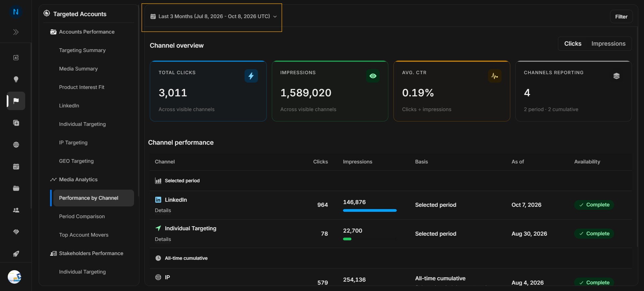Click the pulse icon on Avg. CTR card
The height and width of the screenshot is (291, 644).
coord(495,76)
